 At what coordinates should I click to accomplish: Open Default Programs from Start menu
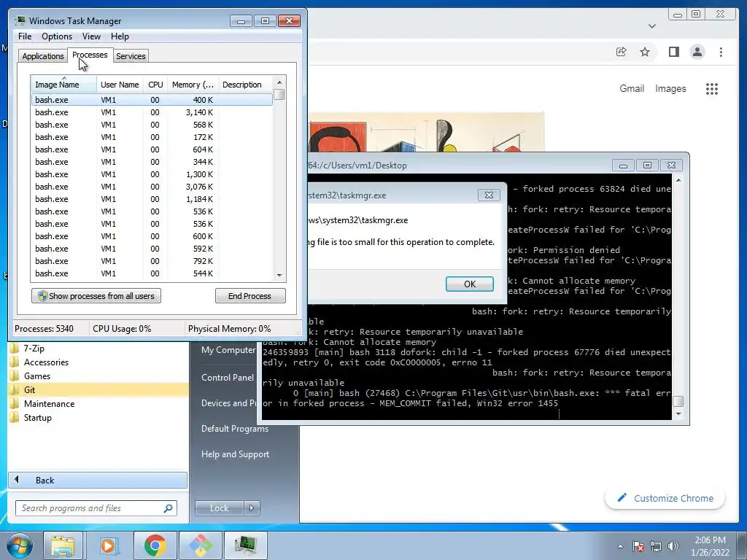(x=235, y=429)
